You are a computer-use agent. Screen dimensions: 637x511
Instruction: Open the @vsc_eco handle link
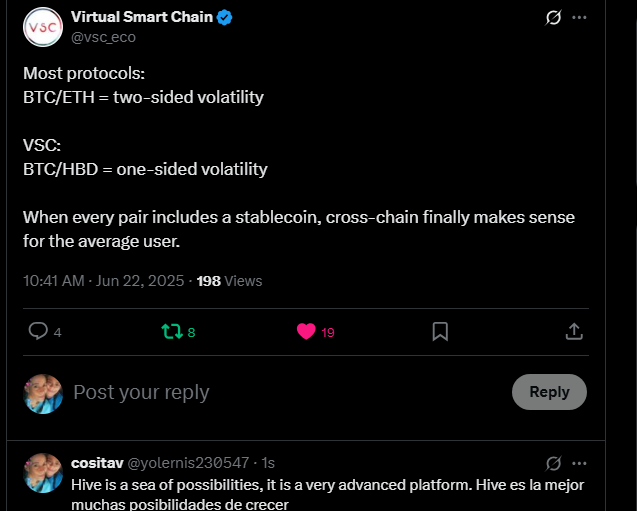pos(103,37)
